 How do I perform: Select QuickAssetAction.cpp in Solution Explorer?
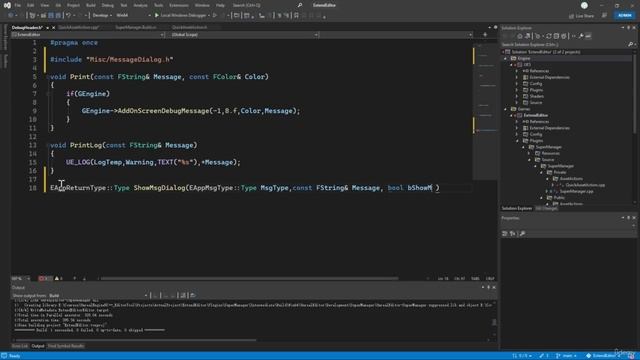pos(585,185)
